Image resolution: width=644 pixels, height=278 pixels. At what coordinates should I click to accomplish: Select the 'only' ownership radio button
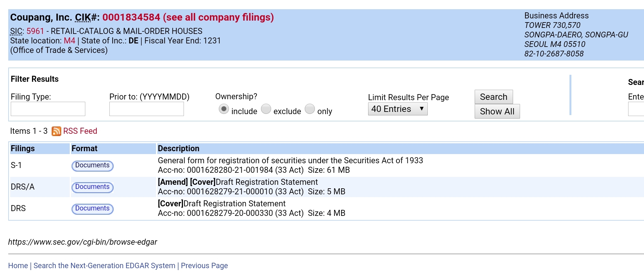pyautogui.click(x=310, y=109)
